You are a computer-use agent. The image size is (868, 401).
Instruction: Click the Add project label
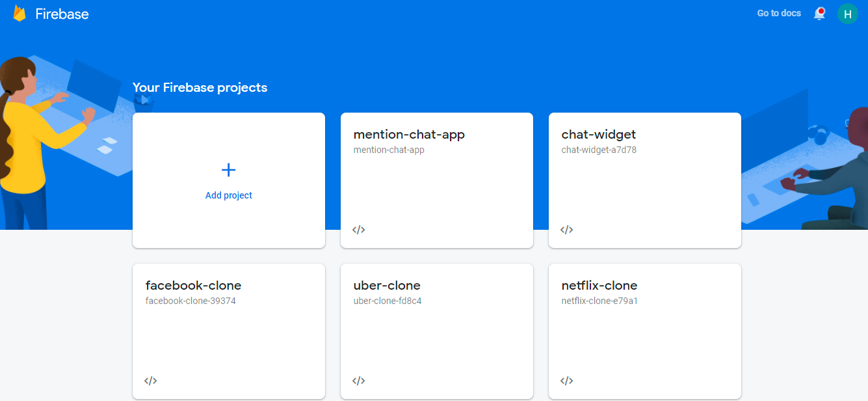[x=229, y=195]
